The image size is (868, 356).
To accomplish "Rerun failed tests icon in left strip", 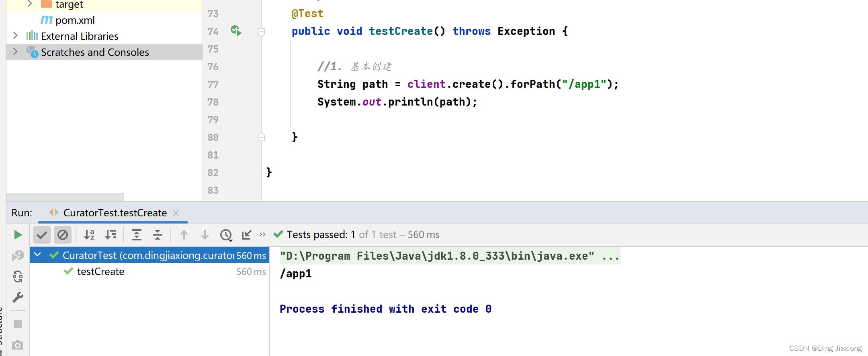I will tap(18, 256).
